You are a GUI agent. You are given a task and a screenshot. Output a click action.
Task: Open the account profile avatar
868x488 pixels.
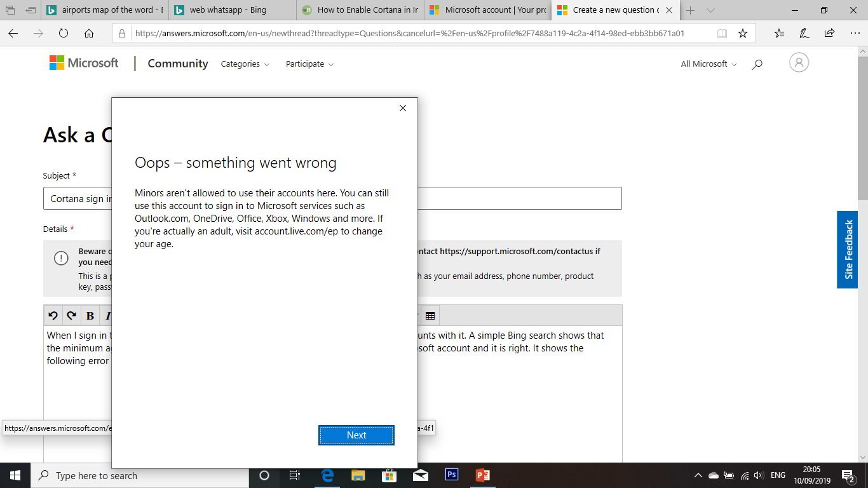[799, 62]
